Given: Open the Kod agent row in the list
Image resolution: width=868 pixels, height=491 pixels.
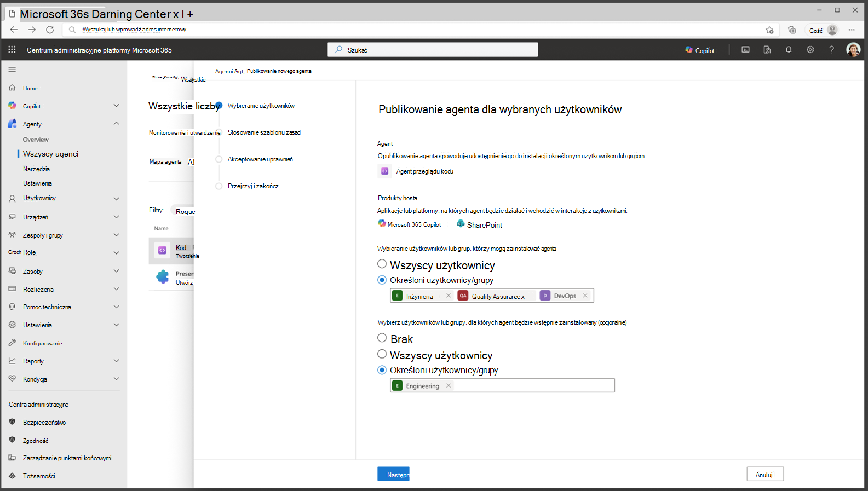Looking at the screenshot, I should tap(171, 251).
